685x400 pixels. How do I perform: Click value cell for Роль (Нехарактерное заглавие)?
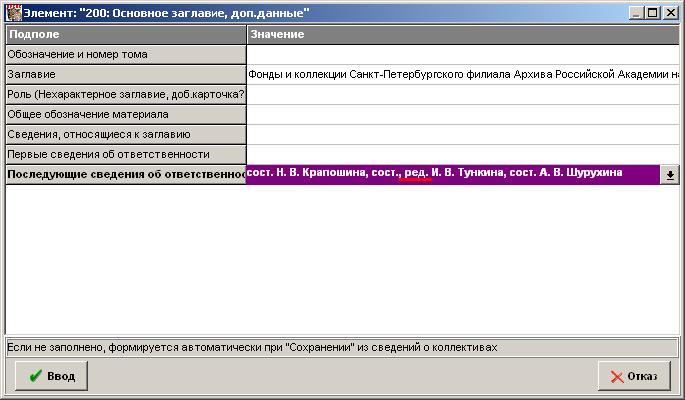(463, 95)
